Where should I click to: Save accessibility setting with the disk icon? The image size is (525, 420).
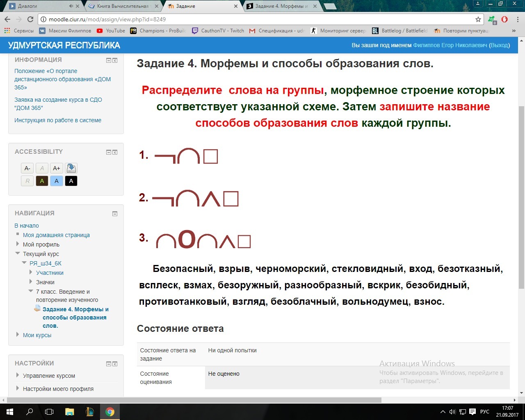pos(71,168)
